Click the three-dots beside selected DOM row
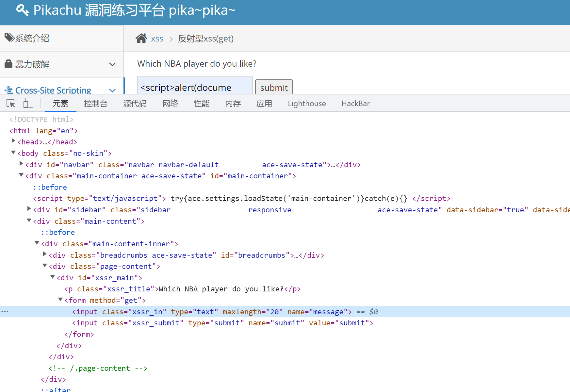This screenshot has height=392, width=570. tap(5, 311)
